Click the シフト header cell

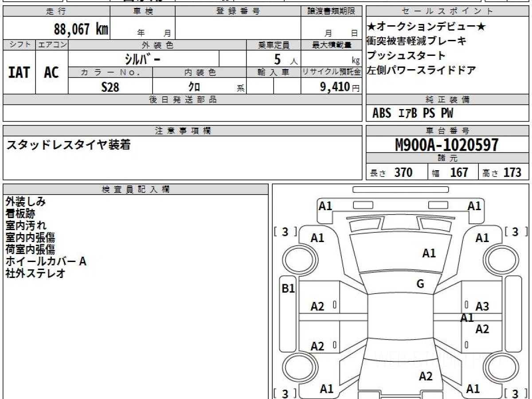coord(19,45)
